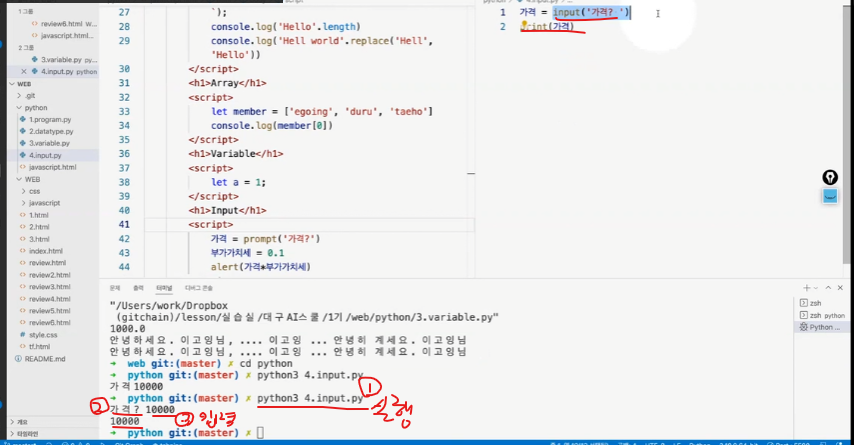
Task: Open README.md file
Action: point(45,359)
